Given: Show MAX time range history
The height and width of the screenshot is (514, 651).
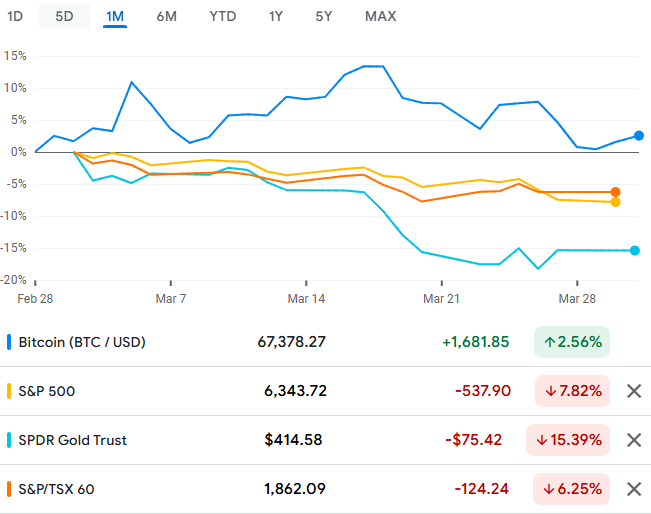Looking at the screenshot, I should click(x=380, y=16).
